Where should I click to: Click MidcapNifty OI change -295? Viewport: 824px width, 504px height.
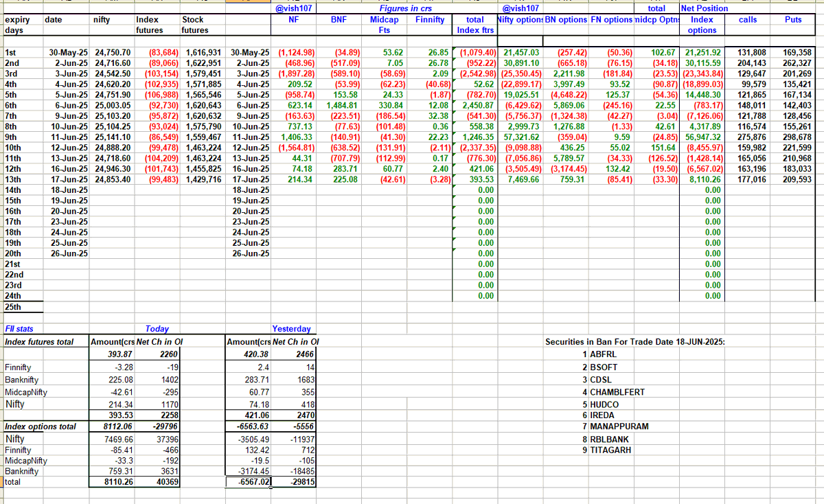tap(169, 391)
